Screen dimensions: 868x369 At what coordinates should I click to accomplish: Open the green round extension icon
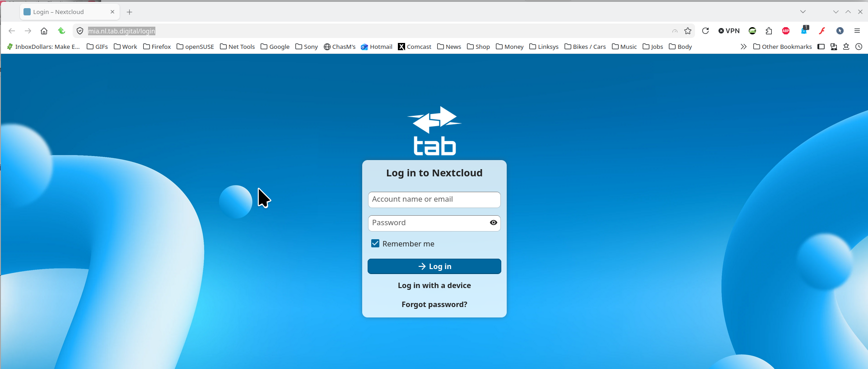coord(752,31)
